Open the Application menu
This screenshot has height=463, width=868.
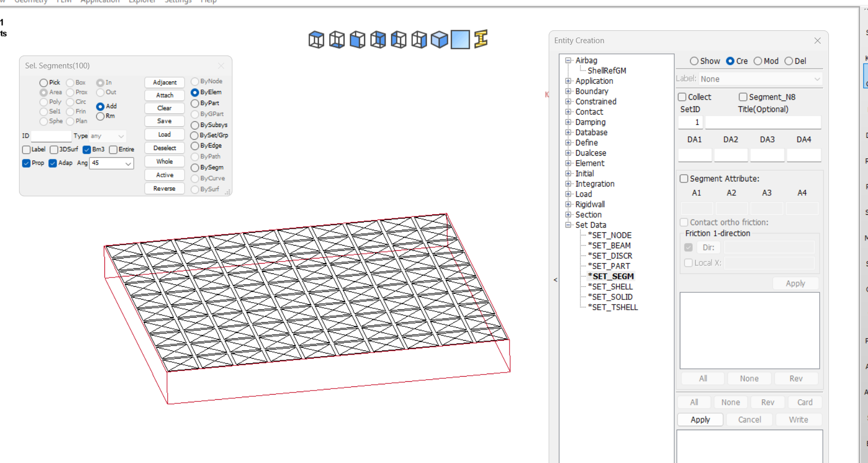coord(100,2)
